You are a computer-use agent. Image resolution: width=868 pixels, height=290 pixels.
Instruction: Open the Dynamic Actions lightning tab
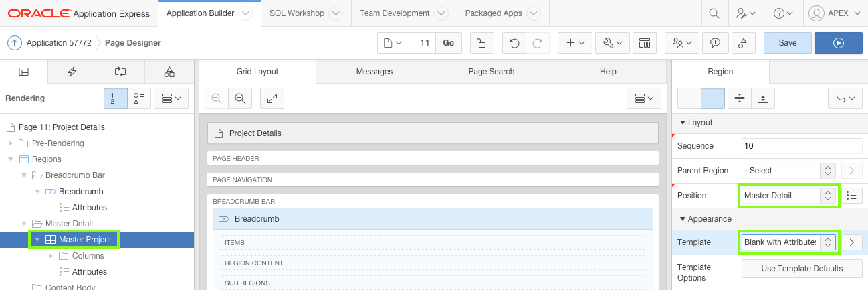coord(72,72)
